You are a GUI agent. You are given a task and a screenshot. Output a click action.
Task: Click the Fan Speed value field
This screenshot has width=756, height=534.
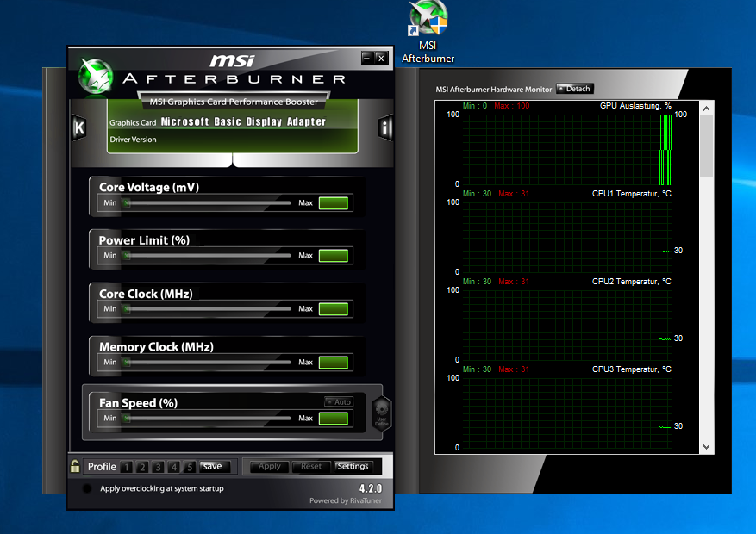(334, 418)
